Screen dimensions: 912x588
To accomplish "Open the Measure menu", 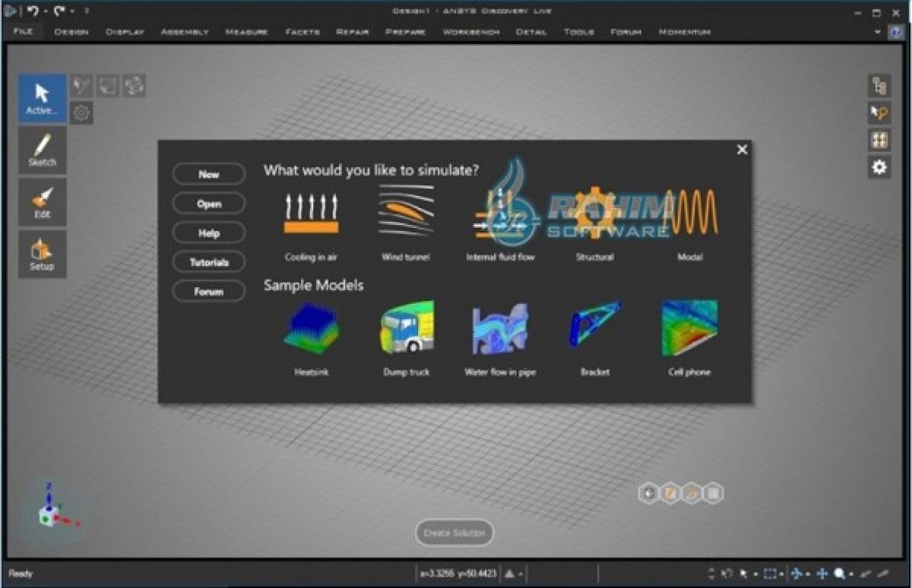I will [246, 32].
